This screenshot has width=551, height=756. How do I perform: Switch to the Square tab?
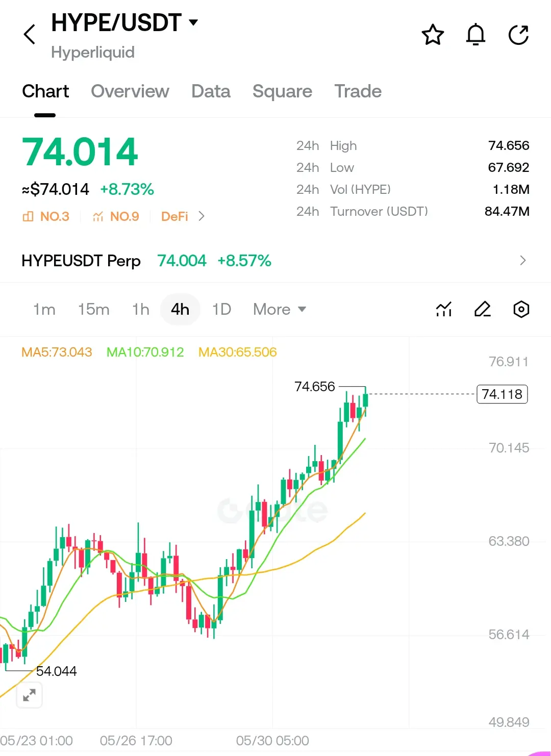click(x=282, y=91)
